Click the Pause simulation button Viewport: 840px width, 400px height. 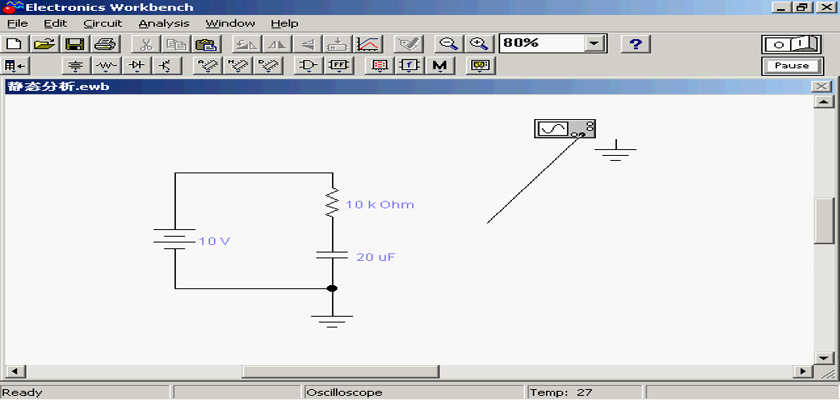[792, 66]
